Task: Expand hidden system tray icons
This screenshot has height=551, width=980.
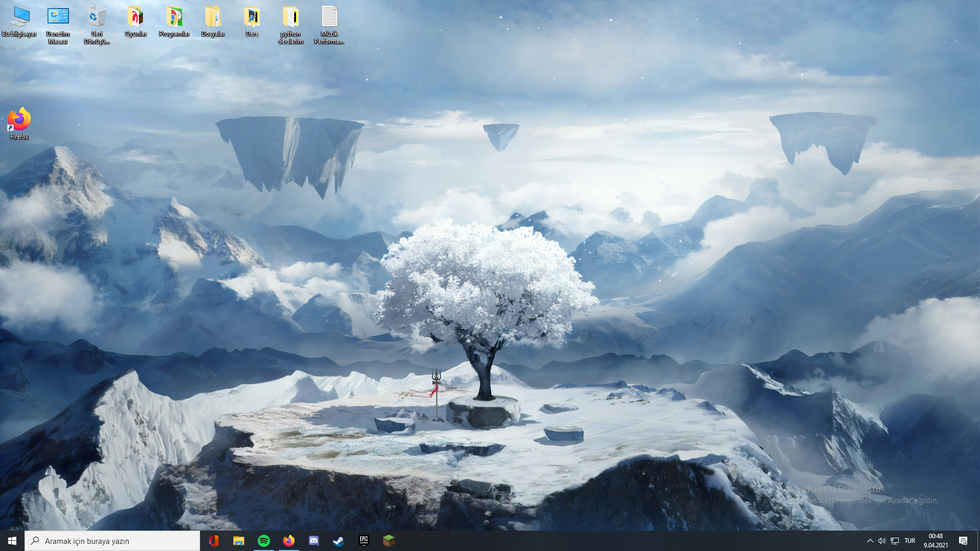Action: pyautogui.click(x=870, y=541)
